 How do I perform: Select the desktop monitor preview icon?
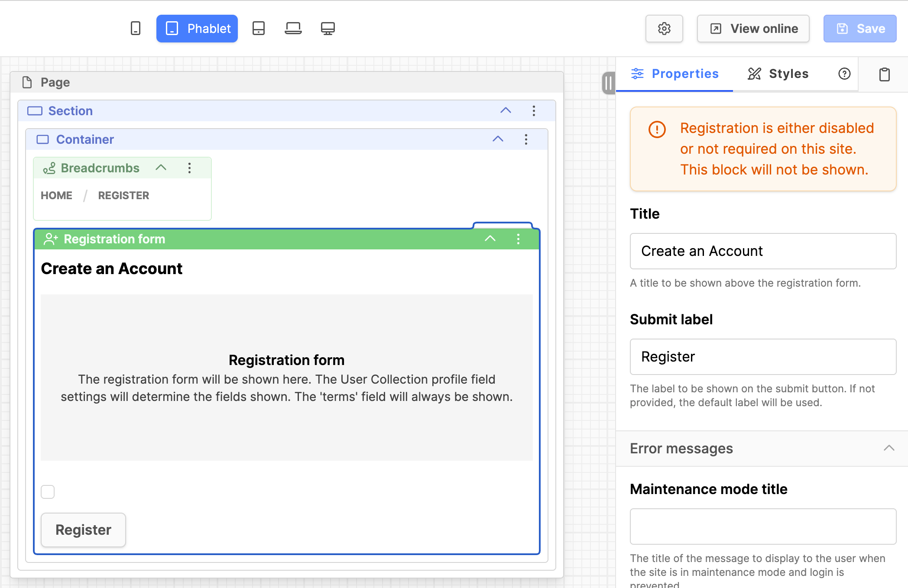[x=328, y=29]
